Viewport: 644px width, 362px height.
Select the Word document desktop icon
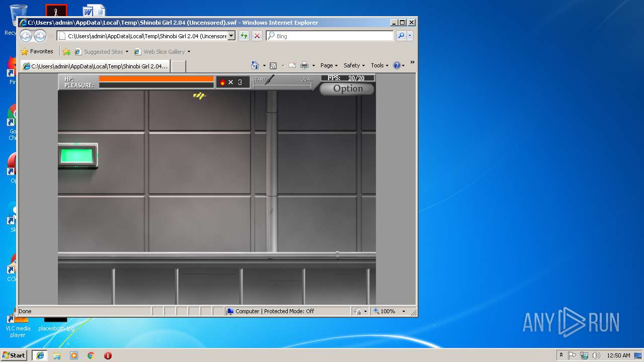click(94, 11)
